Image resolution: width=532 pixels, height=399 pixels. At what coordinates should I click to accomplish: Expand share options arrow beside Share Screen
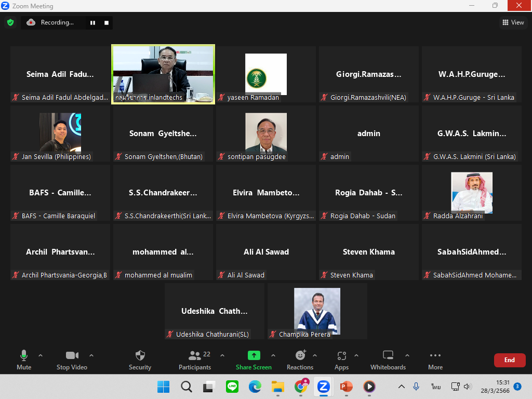click(x=273, y=355)
